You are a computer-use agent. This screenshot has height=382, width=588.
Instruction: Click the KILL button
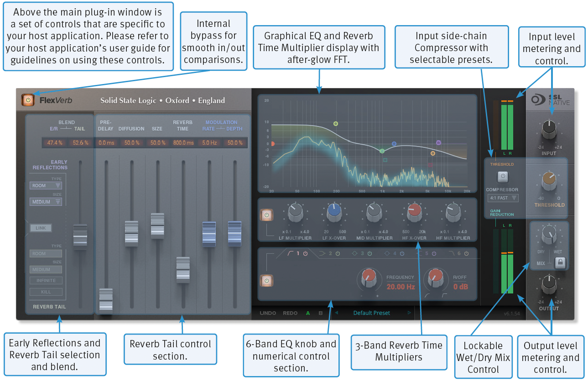46,292
